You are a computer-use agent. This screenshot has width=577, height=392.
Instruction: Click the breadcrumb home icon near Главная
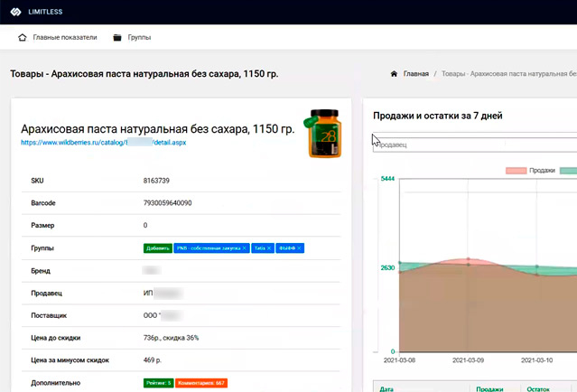[394, 74]
